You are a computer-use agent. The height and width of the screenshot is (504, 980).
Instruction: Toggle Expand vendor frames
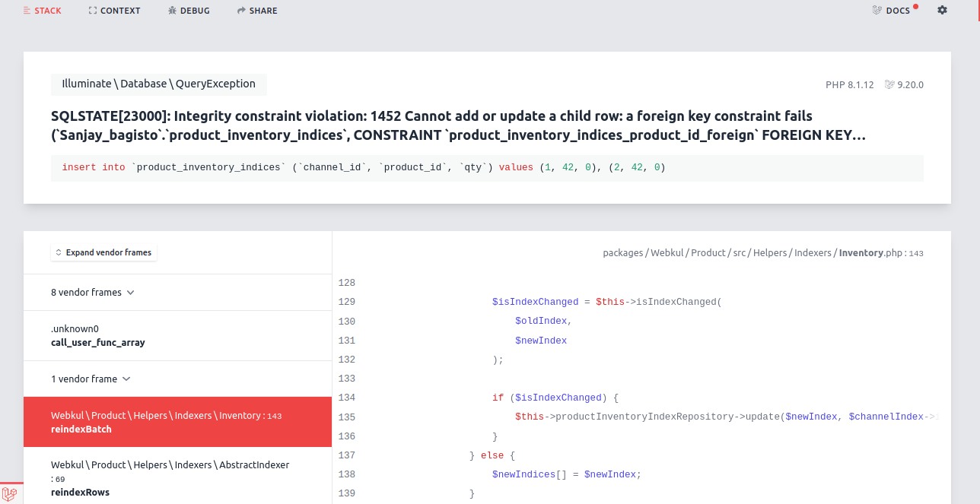[x=103, y=252]
